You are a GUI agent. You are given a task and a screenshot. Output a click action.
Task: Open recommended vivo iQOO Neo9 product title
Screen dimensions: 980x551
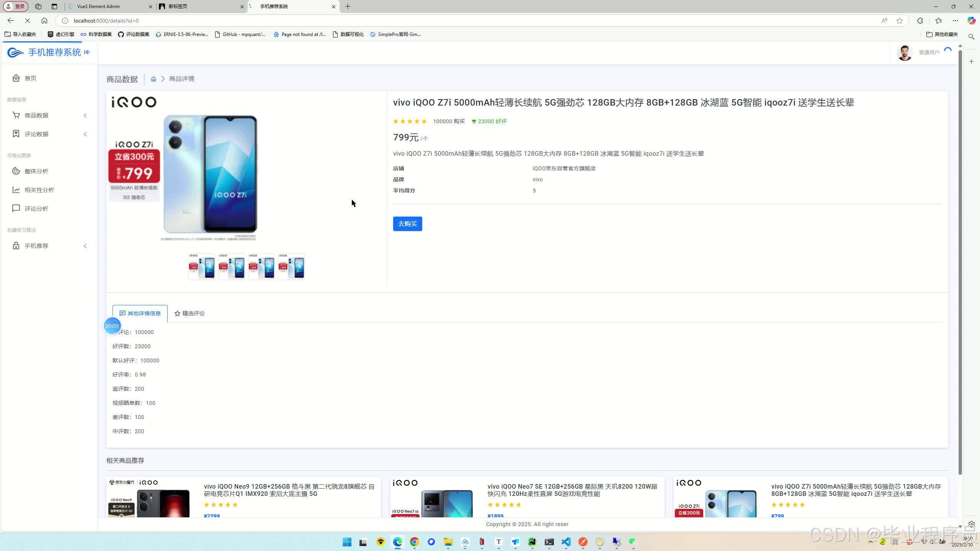(x=289, y=490)
